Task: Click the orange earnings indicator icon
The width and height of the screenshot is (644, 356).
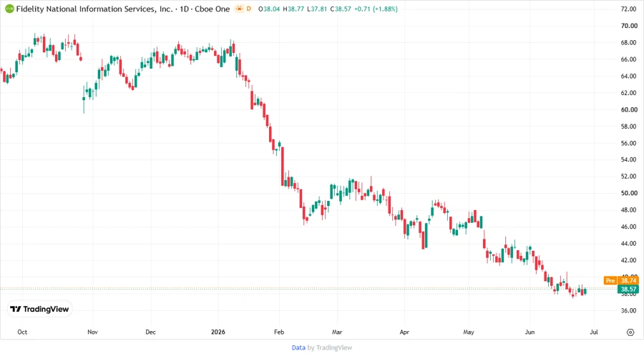Action: pos(239,9)
